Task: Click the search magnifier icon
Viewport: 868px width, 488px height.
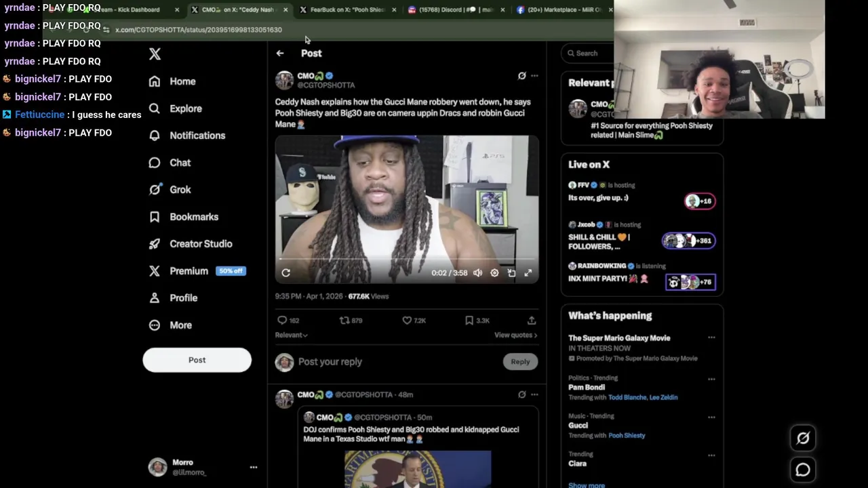Action: tap(571, 54)
